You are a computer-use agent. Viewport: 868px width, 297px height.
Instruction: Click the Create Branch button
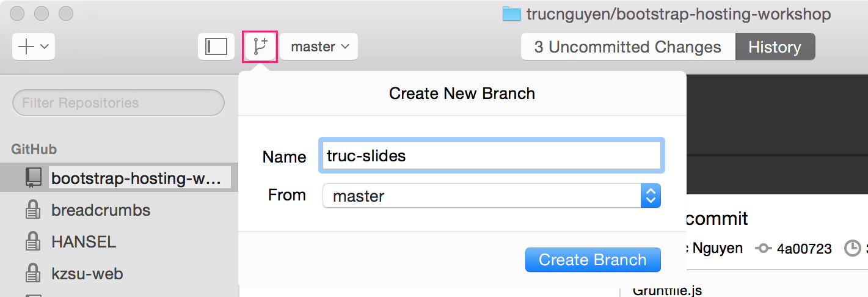point(593,260)
